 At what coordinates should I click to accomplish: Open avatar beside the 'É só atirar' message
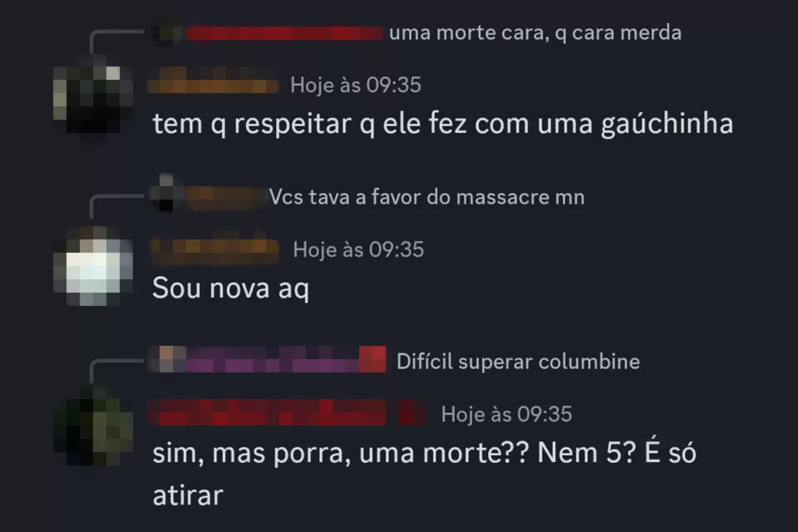click(x=93, y=426)
